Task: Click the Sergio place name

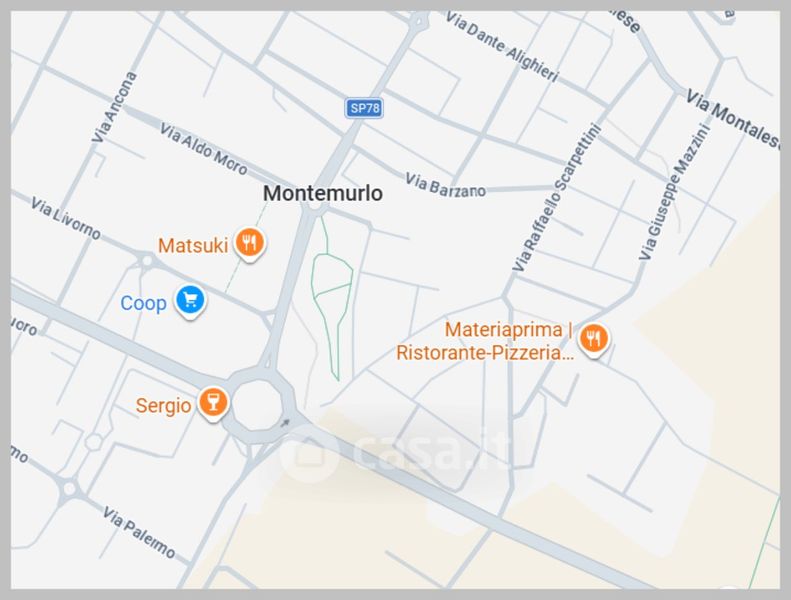Action: 163,405
